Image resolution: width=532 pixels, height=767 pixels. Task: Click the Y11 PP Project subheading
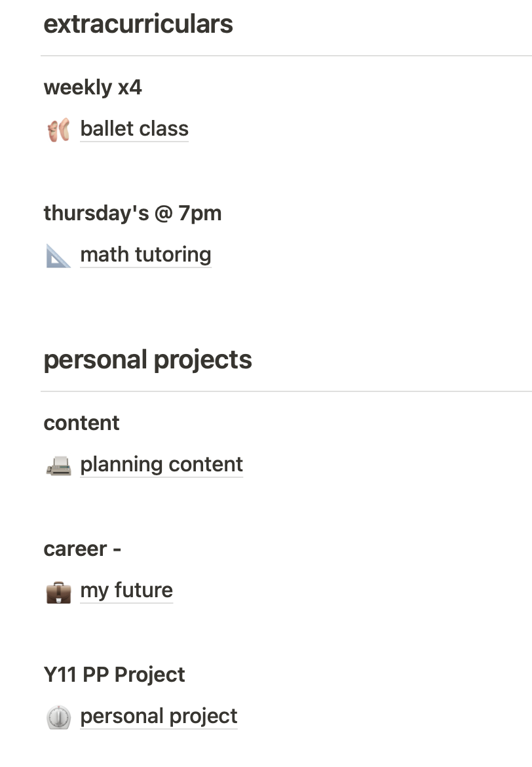tap(114, 675)
